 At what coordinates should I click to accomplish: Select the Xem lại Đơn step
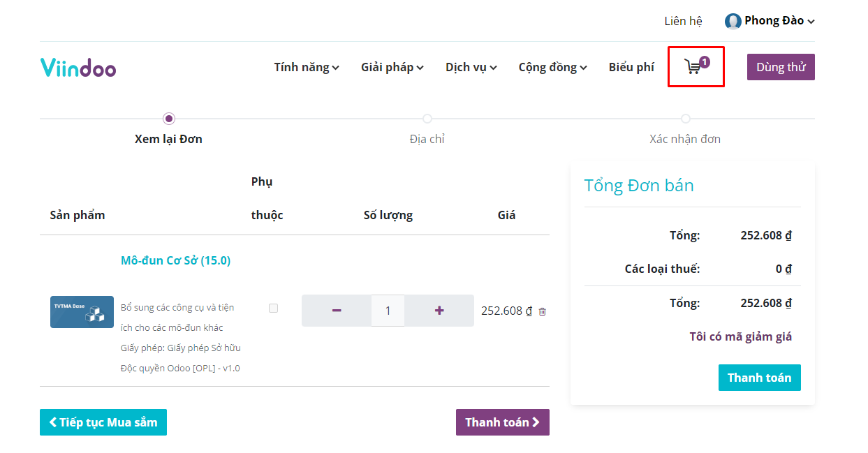coord(168,139)
